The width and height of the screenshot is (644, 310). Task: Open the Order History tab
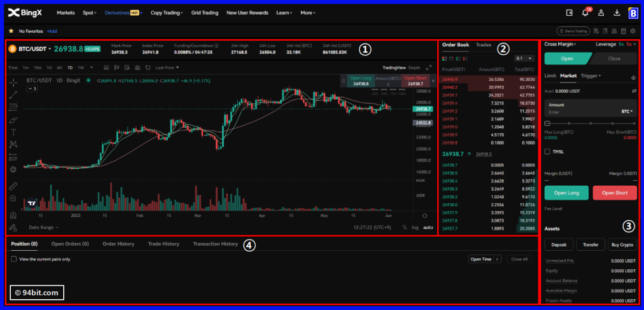[118, 244]
